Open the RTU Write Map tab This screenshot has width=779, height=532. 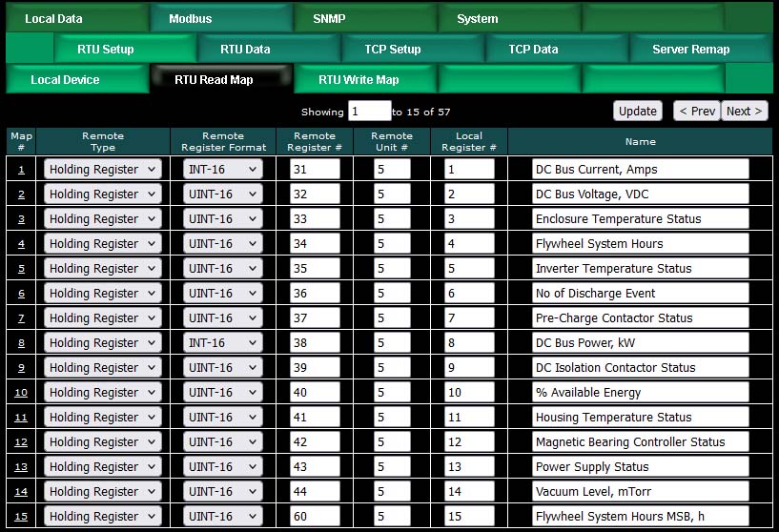tap(359, 80)
